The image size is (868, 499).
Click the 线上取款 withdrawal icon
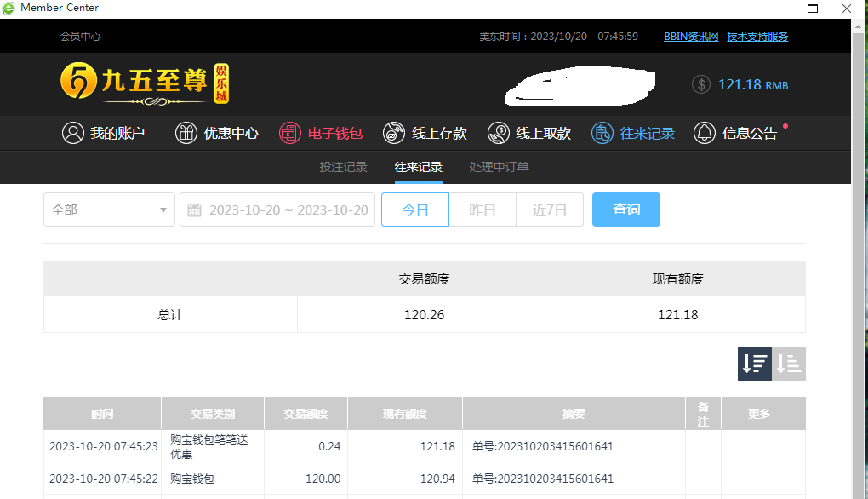[499, 133]
